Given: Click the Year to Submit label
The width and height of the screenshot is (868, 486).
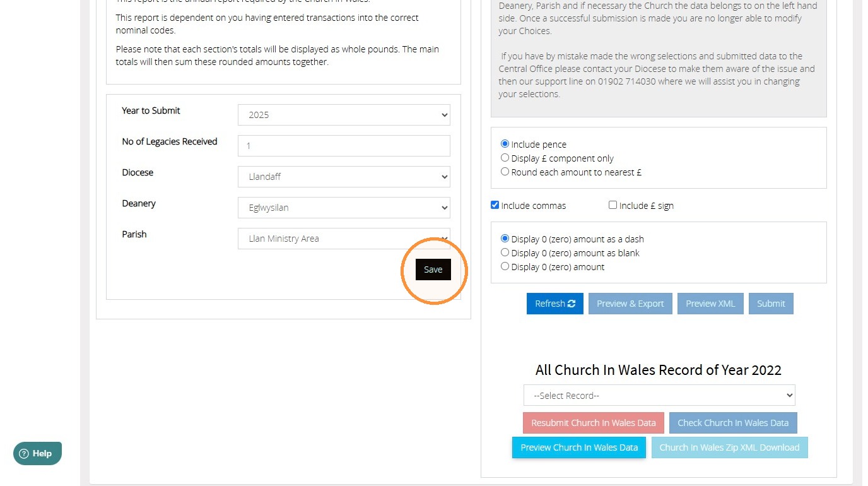Looking at the screenshot, I should (x=151, y=110).
